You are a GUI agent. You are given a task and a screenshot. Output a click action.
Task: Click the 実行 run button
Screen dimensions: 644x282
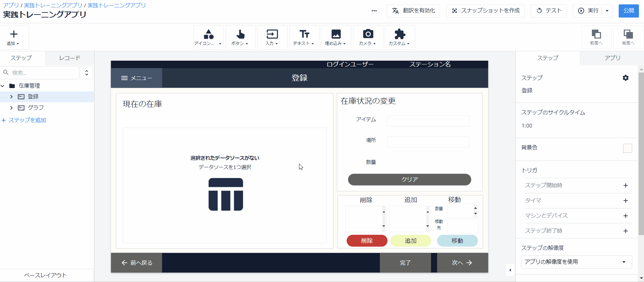(588, 11)
